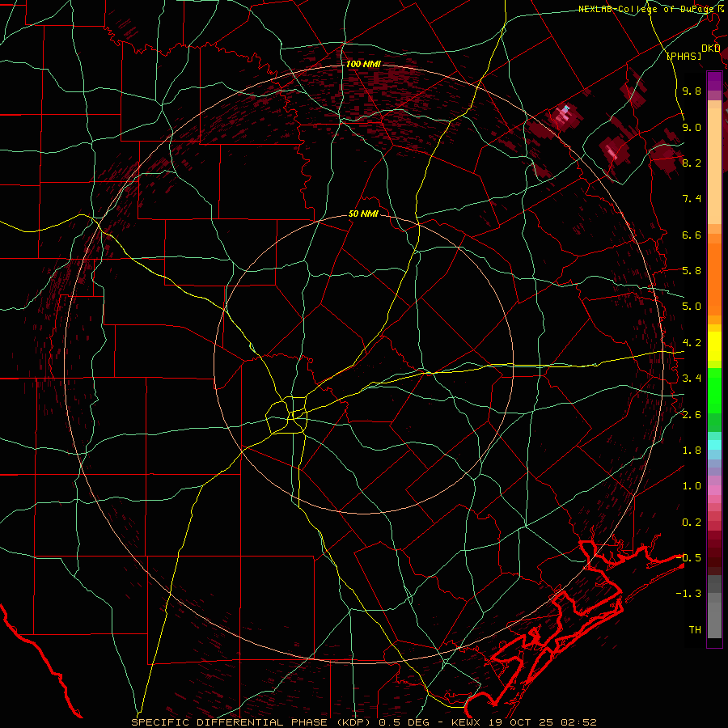Click the yellow segment of the color bar
The height and width of the screenshot is (728, 728).
tap(714, 346)
